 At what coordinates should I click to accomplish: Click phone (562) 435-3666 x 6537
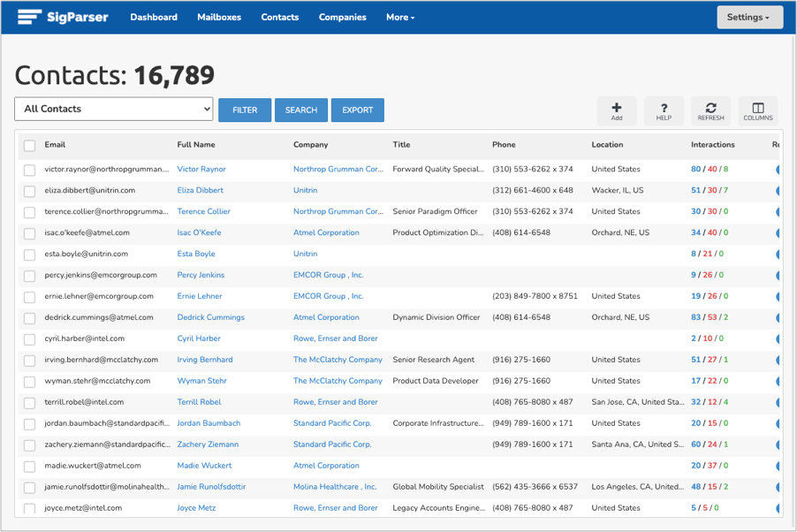point(535,487)
